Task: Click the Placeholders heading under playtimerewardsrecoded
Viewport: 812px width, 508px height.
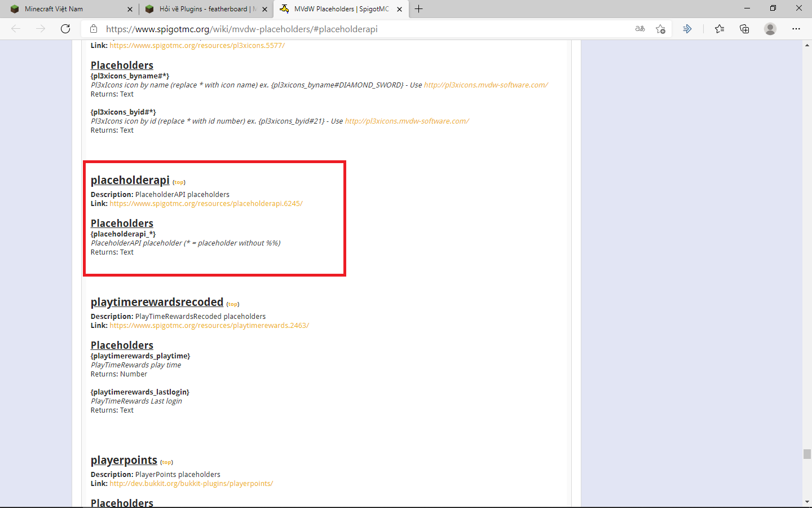Action: [x=122, y=345]
